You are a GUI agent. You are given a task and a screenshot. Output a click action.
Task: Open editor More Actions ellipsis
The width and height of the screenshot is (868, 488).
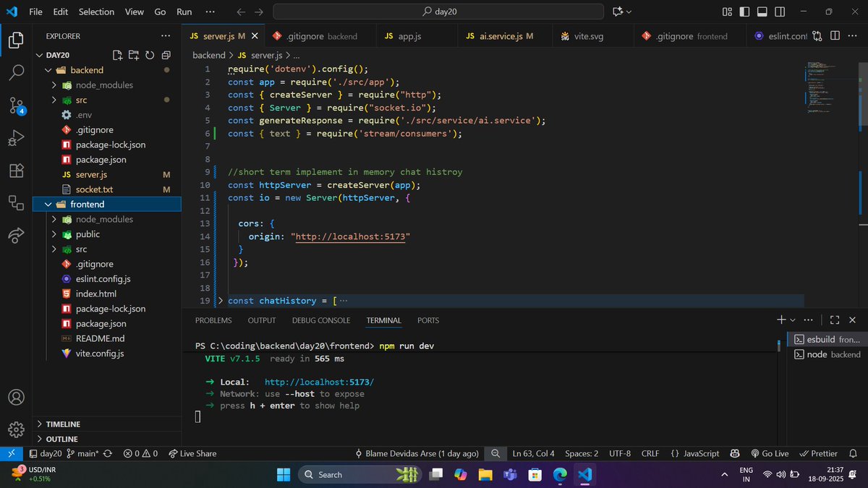tap(852, 36)
